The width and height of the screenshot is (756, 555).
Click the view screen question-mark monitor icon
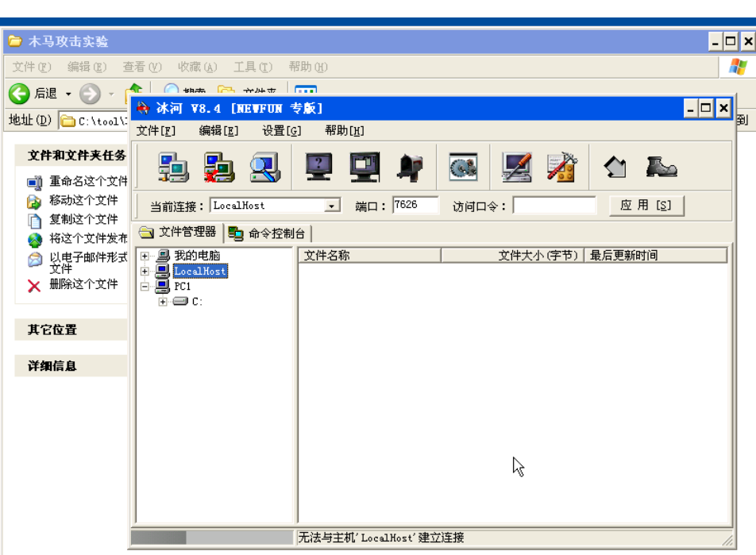click(318, 168)
